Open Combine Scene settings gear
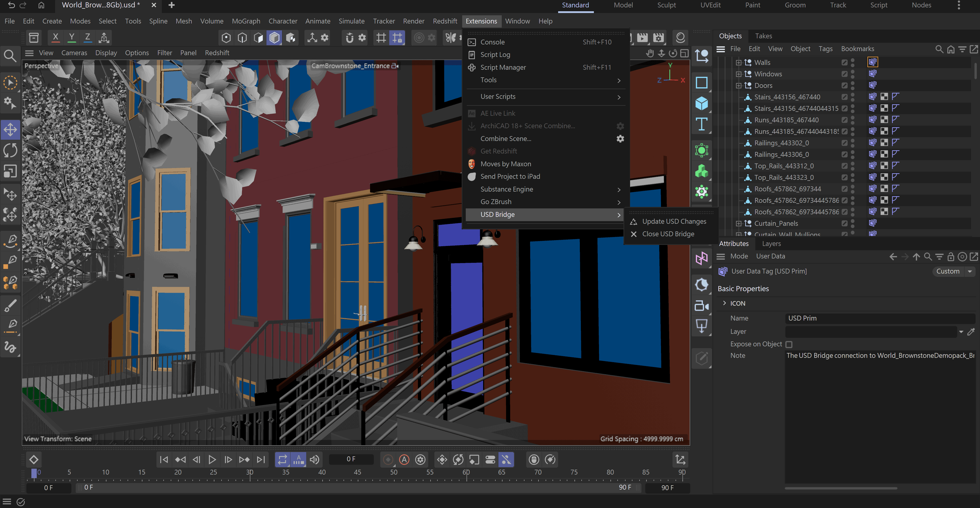This screenshot has height=508, width=980. (x=620, y=139)
